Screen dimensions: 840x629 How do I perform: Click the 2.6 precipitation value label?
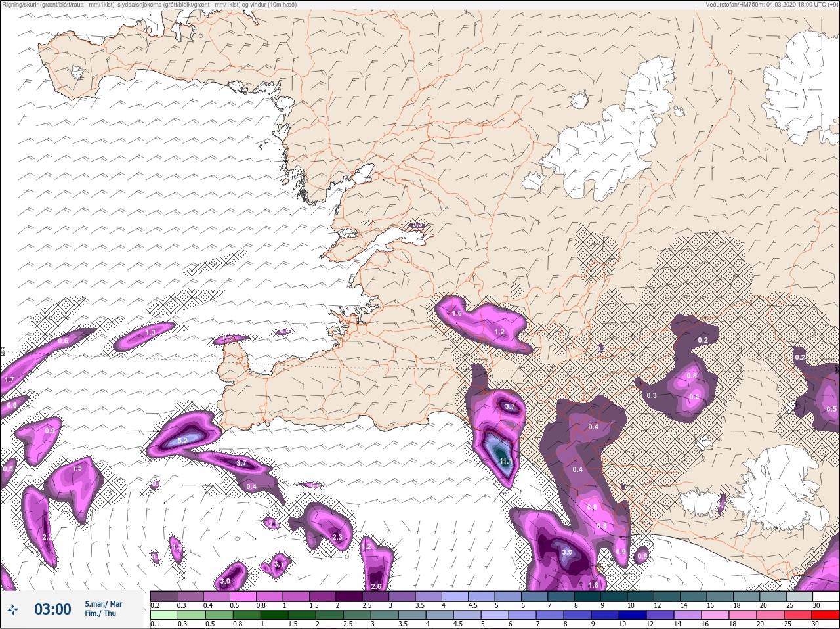[x=376, y=586]
